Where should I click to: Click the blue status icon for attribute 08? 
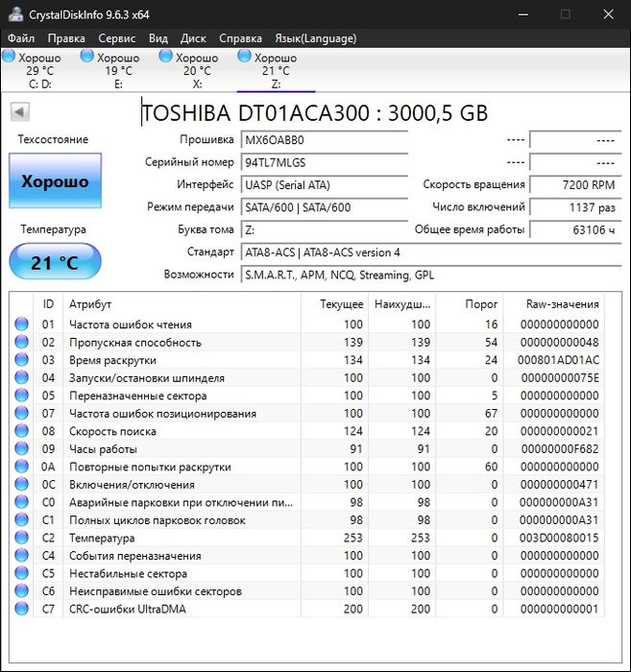21,431
